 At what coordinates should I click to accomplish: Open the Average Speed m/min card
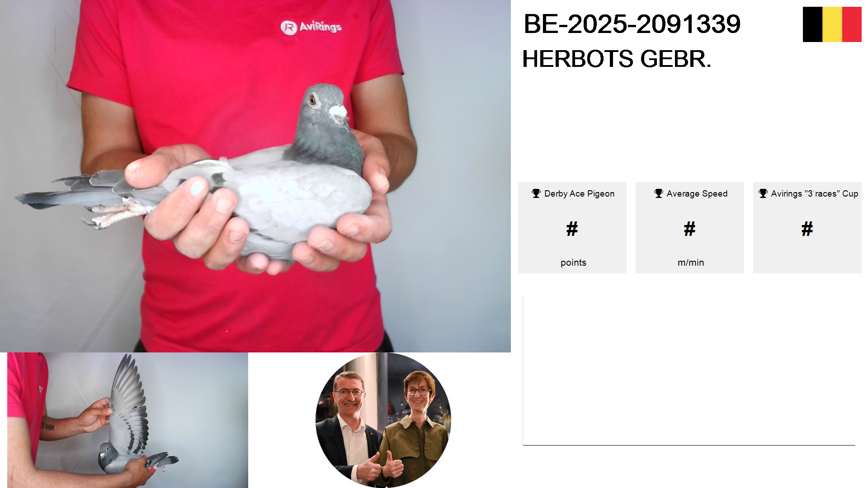coord(690,228)
